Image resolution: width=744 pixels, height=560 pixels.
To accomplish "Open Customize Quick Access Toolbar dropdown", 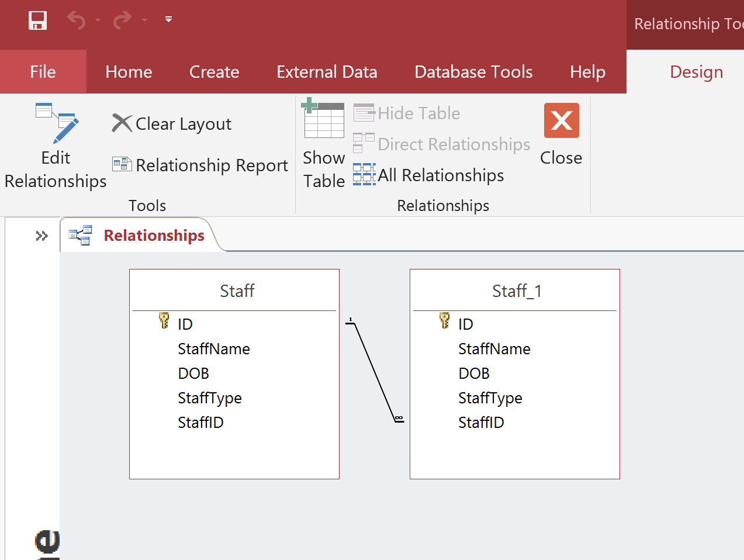I will pos(168,19).
